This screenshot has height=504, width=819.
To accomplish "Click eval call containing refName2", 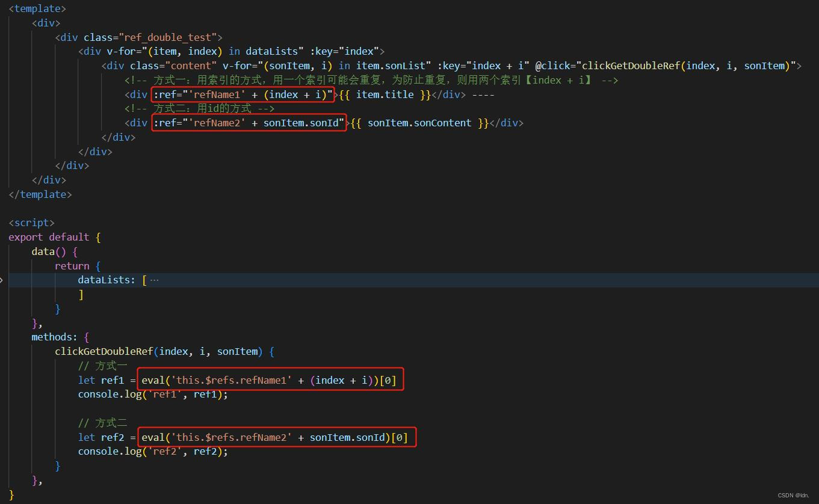I will 275,437.
